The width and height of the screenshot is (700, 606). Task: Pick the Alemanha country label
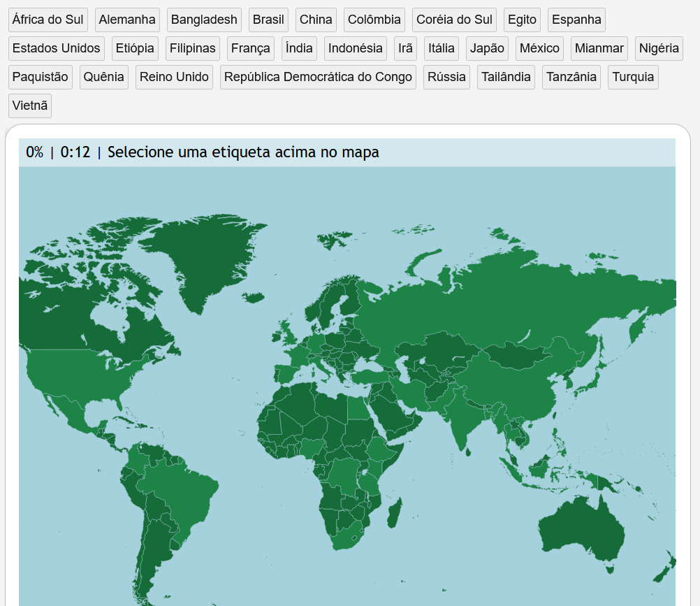[127, 20]
